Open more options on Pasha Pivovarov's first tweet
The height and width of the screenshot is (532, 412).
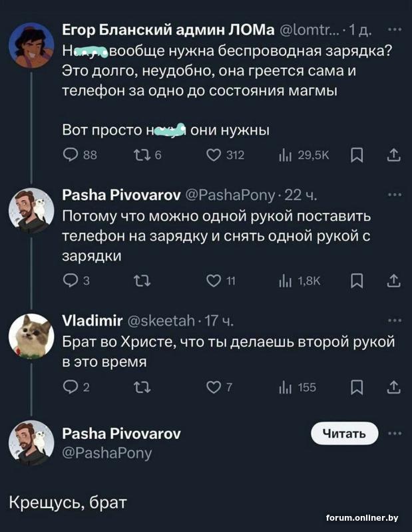[394, 194]
